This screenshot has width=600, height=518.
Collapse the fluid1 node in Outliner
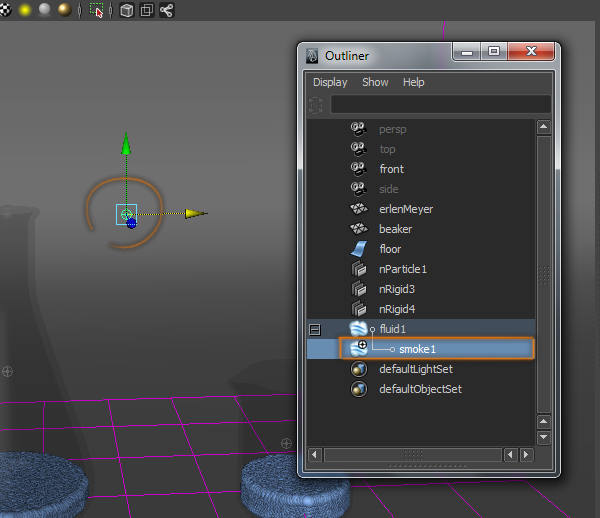(314, 329)
